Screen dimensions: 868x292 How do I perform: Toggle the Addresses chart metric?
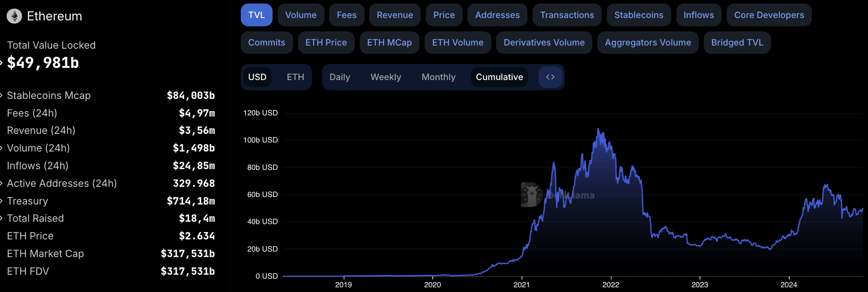[x=497, y=15]
